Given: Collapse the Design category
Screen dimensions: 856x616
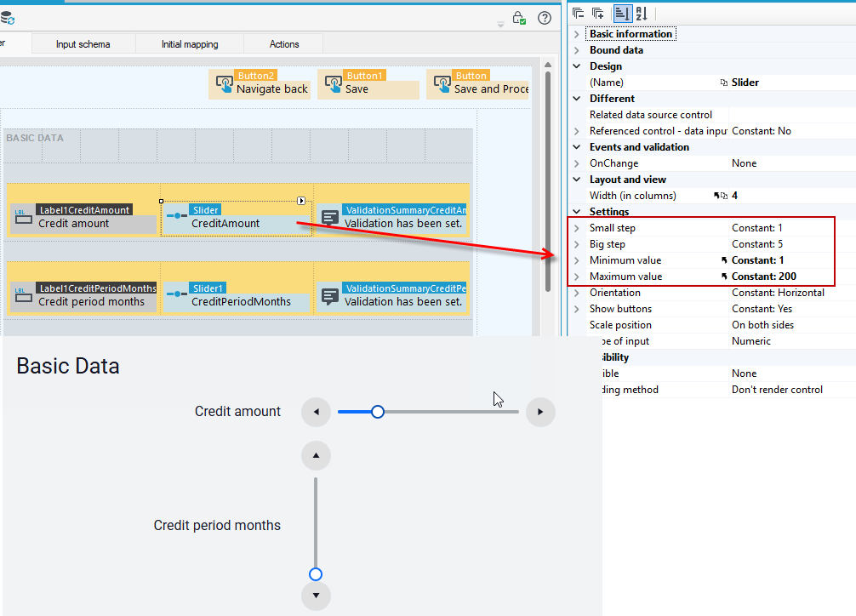Looking at the screenshot, I should [577, 66].
